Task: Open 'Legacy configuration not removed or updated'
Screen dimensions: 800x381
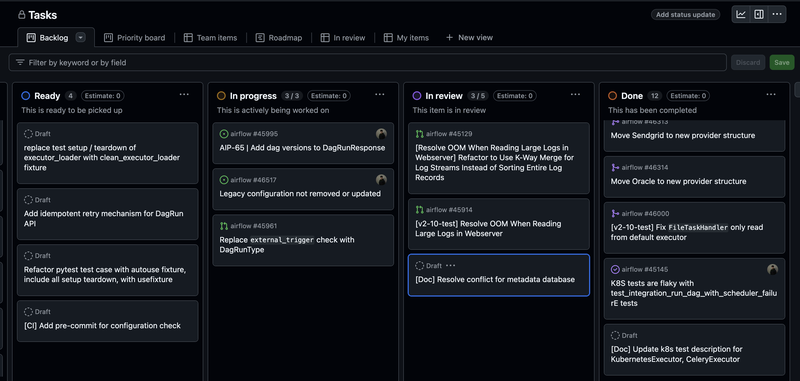Action: 300,193
